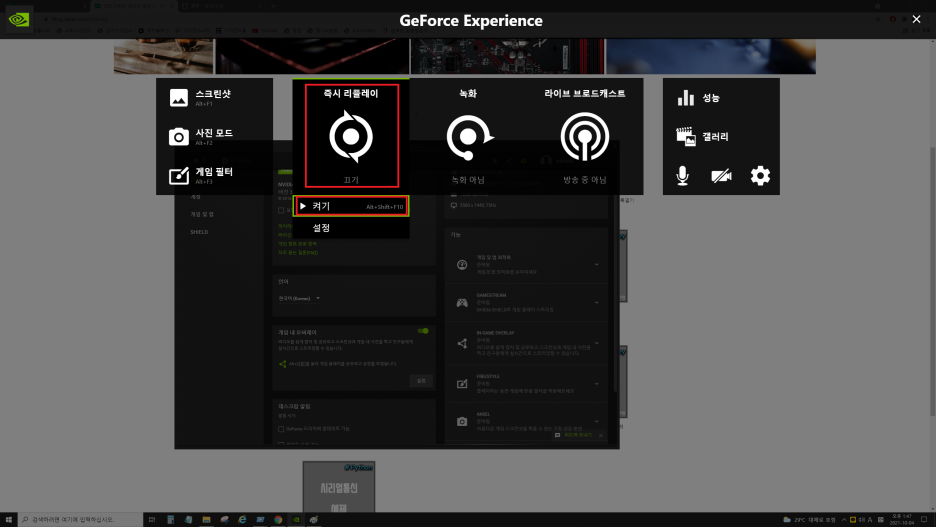Show hidden system tray icons
This screenshot has width=936, height=527.
[x=844, y=519]
